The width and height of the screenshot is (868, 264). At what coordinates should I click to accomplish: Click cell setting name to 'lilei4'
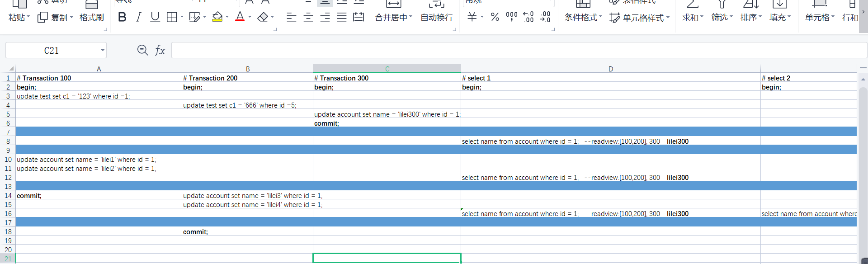[x=247, y=204]
